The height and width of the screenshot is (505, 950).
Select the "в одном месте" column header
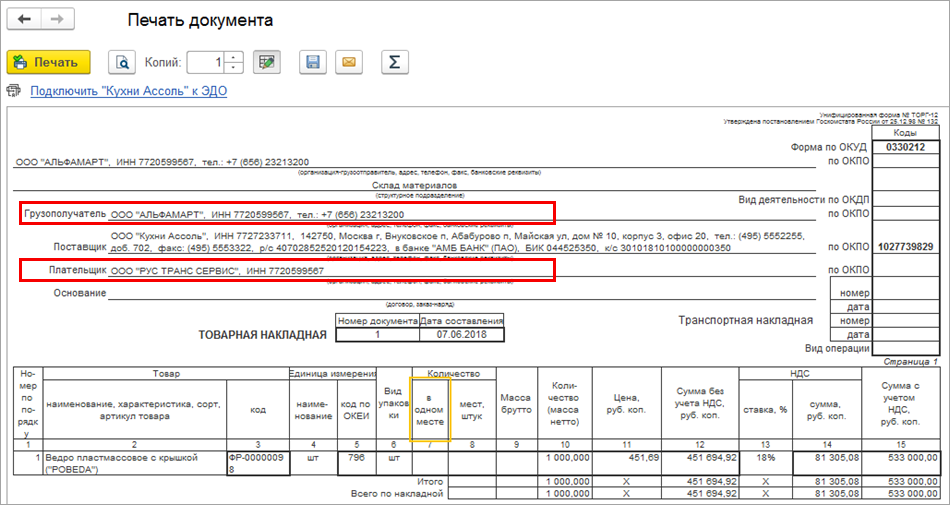430,409
